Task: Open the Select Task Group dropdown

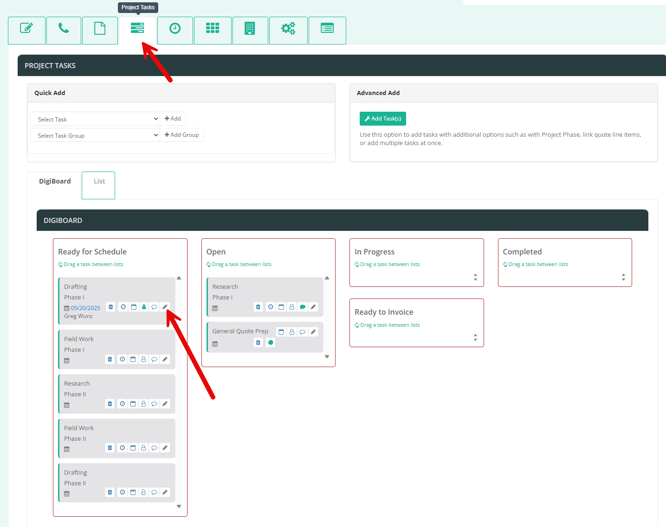Action: 96,135
